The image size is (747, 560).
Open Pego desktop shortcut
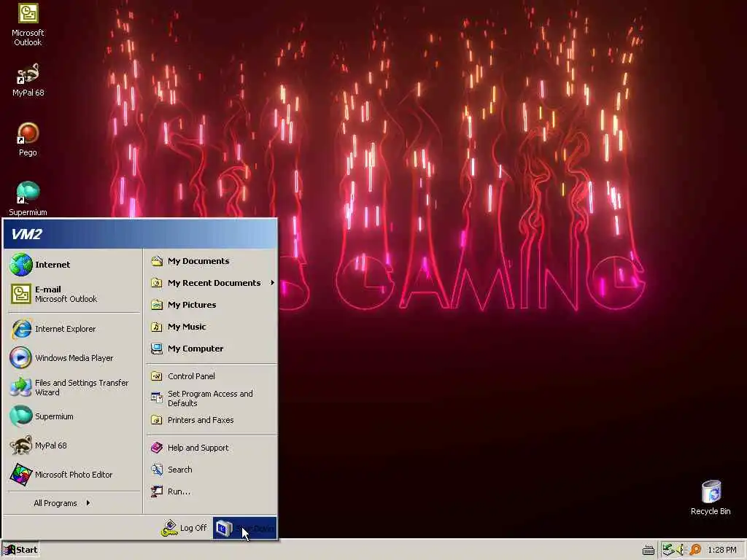point(28,139)
